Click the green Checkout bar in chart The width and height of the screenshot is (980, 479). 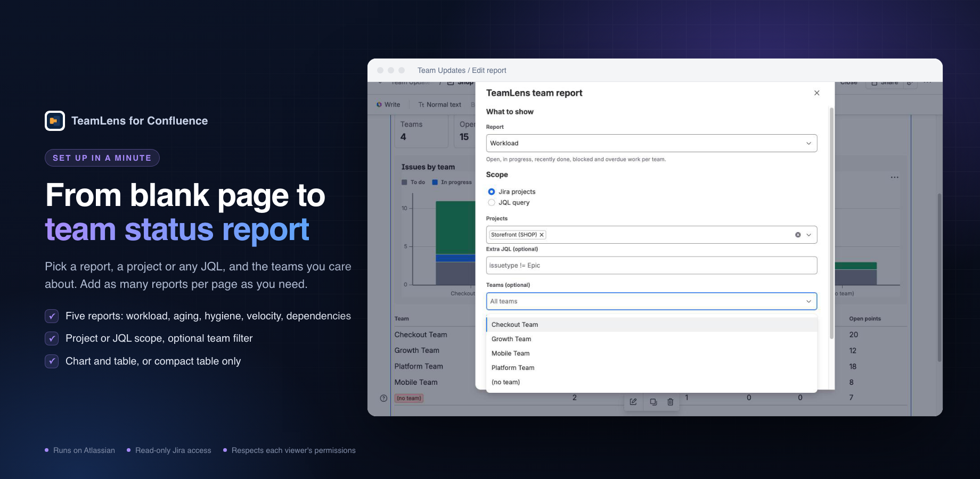[x=455, y=228]
